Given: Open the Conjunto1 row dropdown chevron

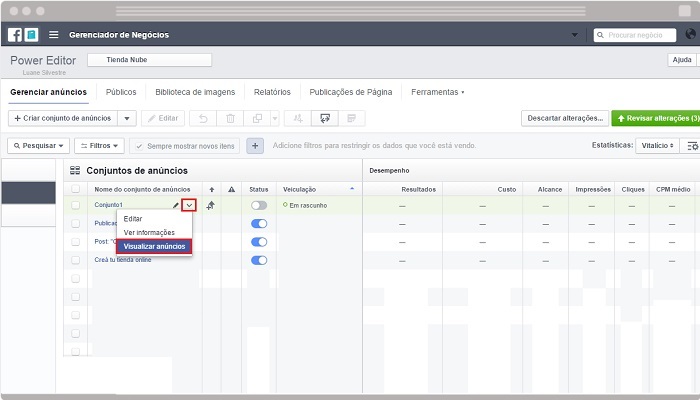Looking at the screenshot, I should tap(189, 205).
